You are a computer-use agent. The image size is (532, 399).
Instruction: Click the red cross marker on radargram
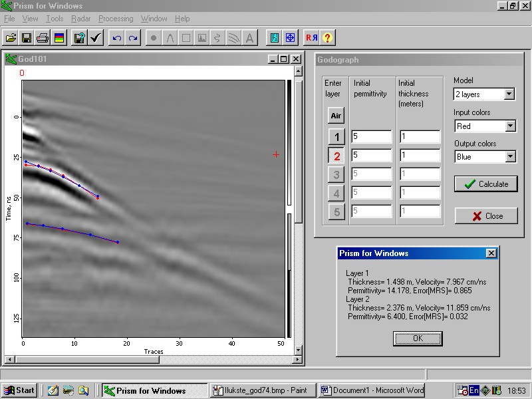[276, 155]
